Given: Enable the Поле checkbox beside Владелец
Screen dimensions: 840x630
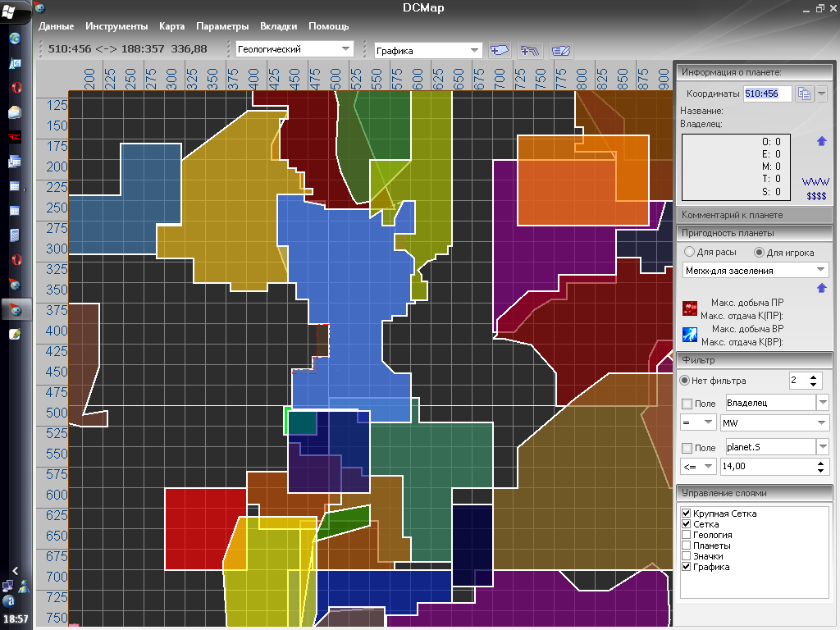Looking at the screenshot, I should (x=687, y=404).
